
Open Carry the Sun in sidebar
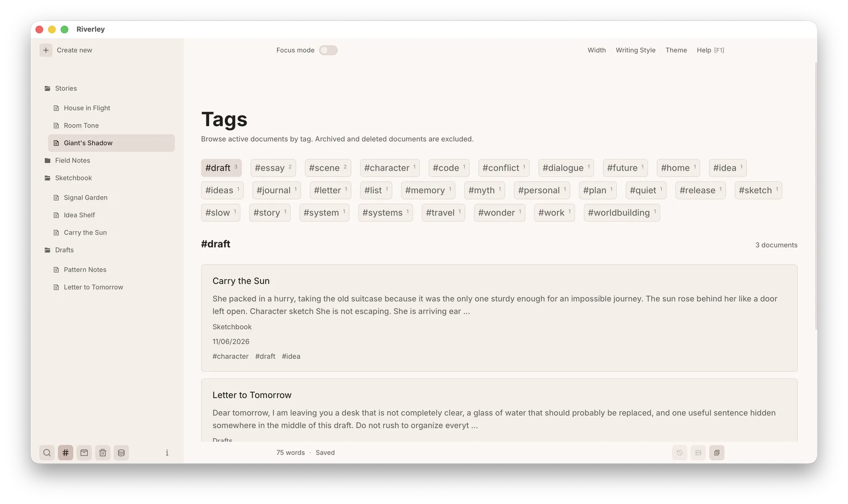coord(111,233)
